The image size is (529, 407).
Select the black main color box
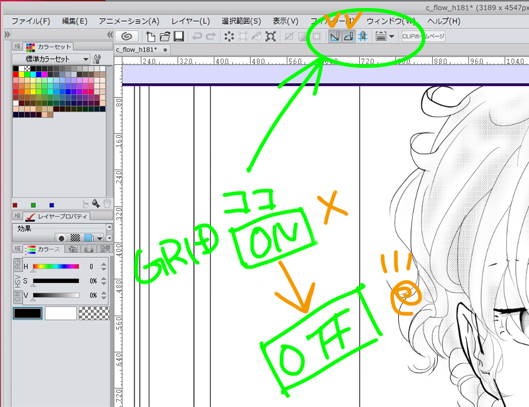click(28, 313)
